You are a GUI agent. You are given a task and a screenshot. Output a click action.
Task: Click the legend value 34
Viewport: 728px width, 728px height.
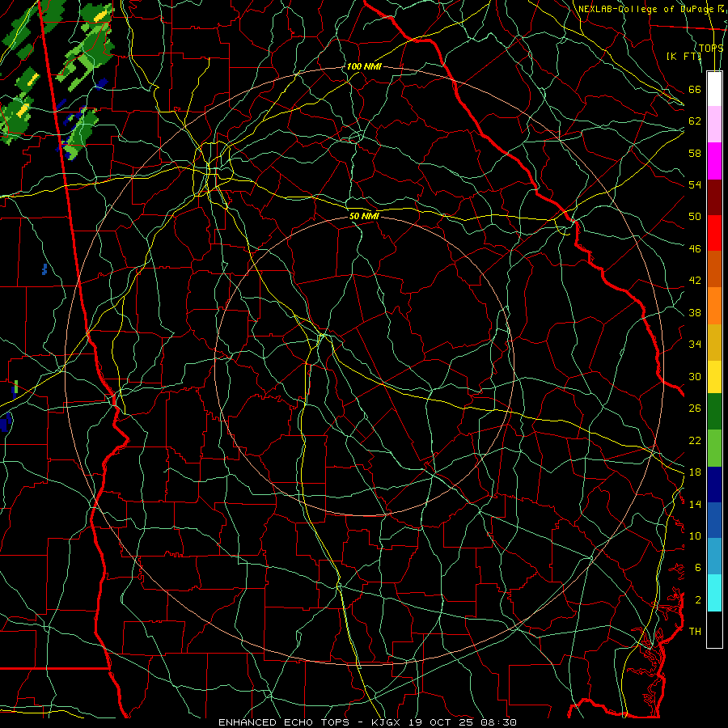click(x=695, y=344)
